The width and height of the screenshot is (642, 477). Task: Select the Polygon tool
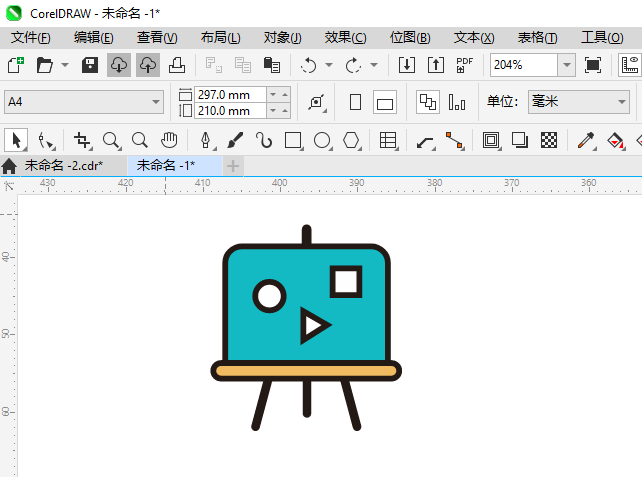pos(351,140)
